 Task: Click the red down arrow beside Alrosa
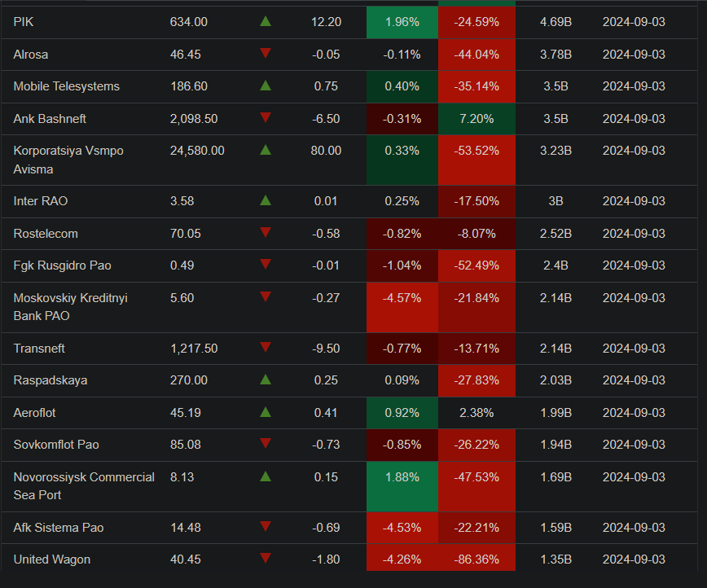click(x=266, y=54)
